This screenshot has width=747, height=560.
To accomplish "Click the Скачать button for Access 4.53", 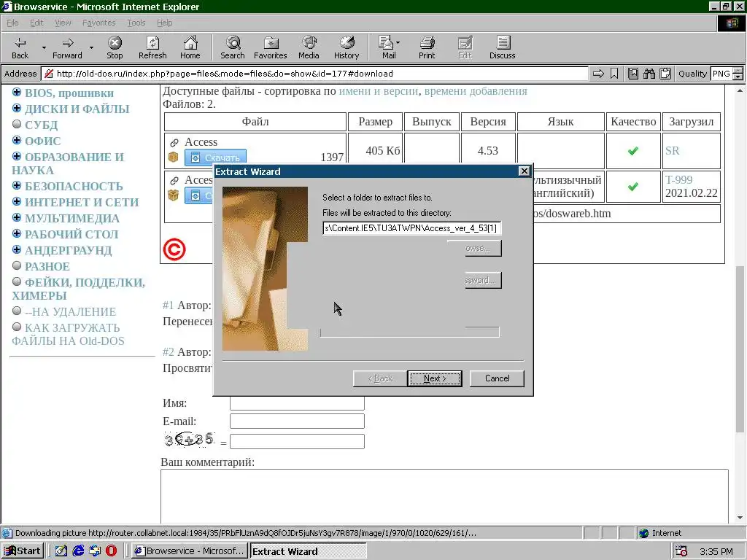I will [215, 157].
